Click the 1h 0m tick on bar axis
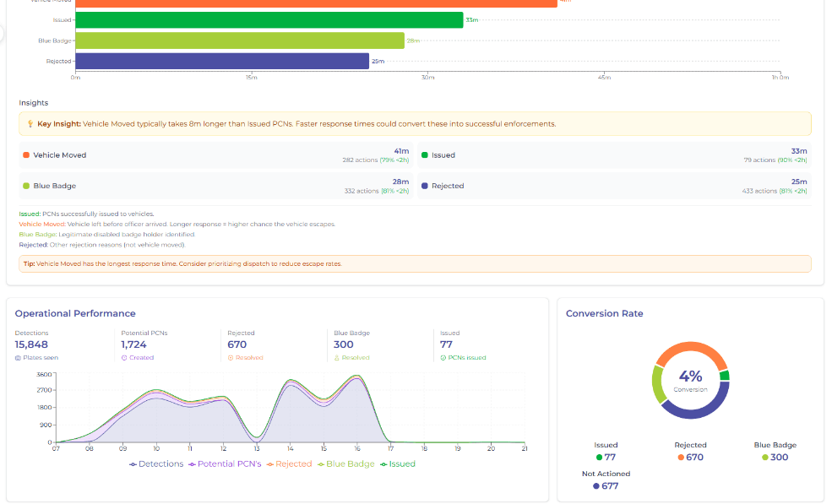 click(x=780, y=78)
